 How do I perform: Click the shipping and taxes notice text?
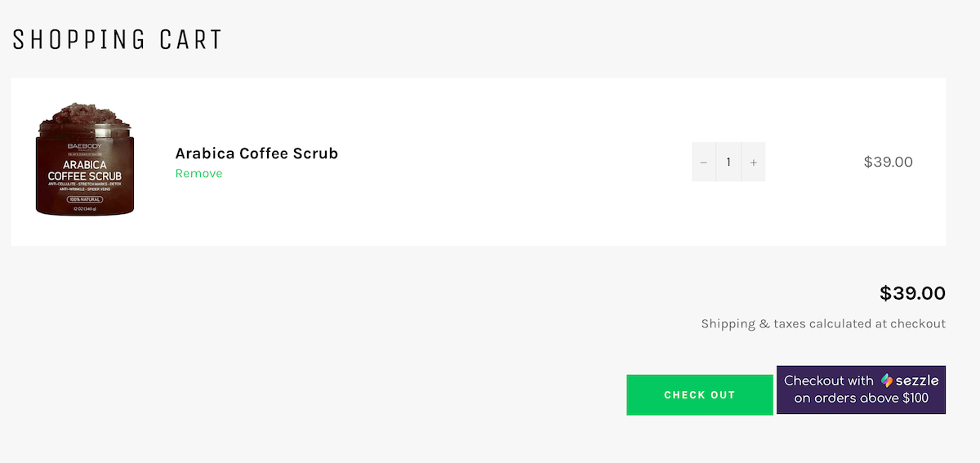pyautogui.click(x=823, y=323)
